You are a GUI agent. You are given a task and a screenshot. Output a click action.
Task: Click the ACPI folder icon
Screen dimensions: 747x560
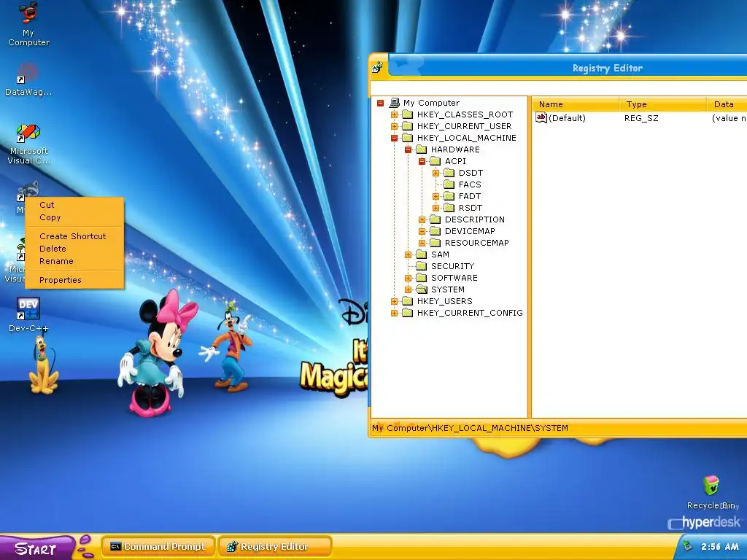tap(435, 161)
